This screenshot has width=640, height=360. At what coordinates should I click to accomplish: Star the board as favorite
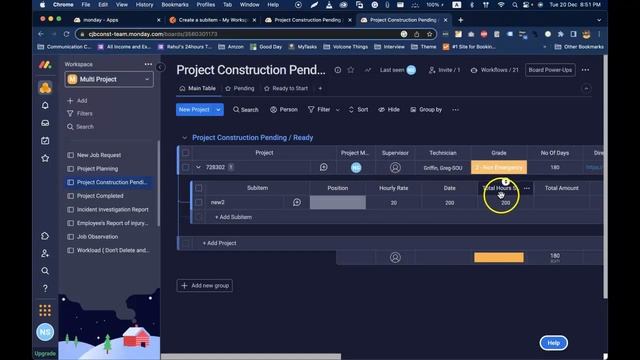(351, 70)
